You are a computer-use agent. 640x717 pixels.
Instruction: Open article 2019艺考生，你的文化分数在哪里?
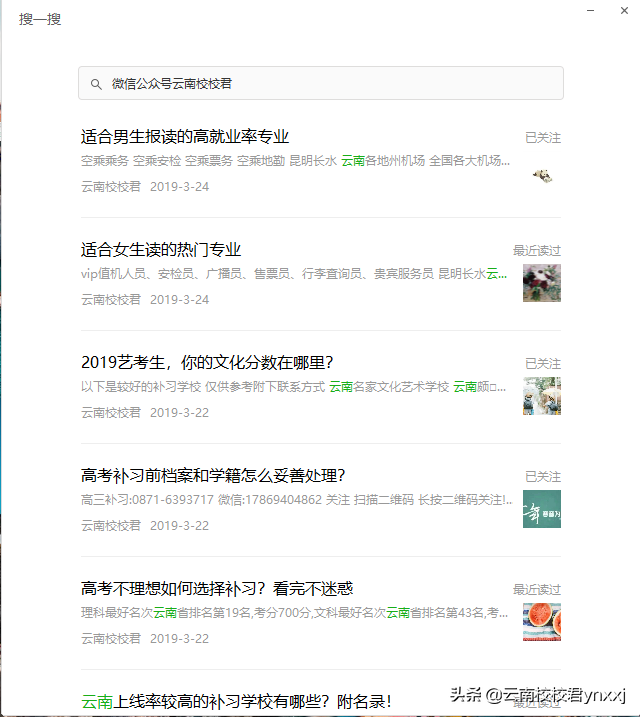207,363
